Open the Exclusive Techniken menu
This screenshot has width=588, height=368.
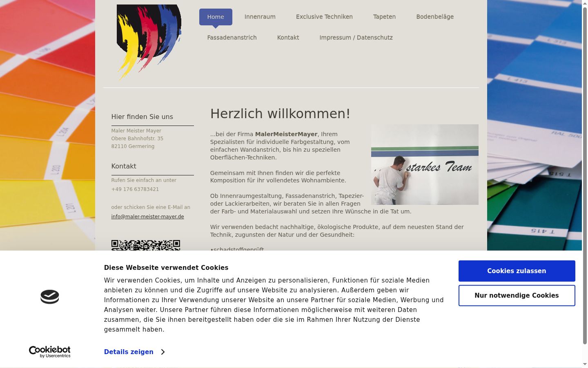click(324, 17)
